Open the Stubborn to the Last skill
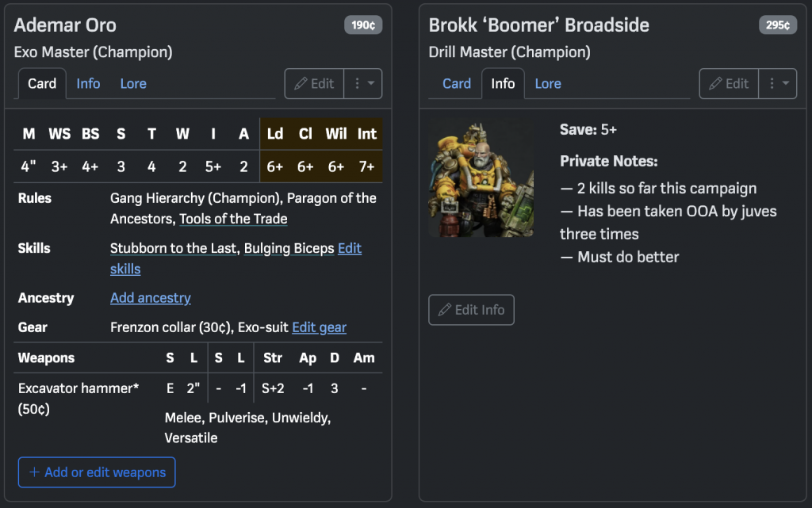Viewport: 812px width, 508px height. pyautogui.click(x=173, y=248)
